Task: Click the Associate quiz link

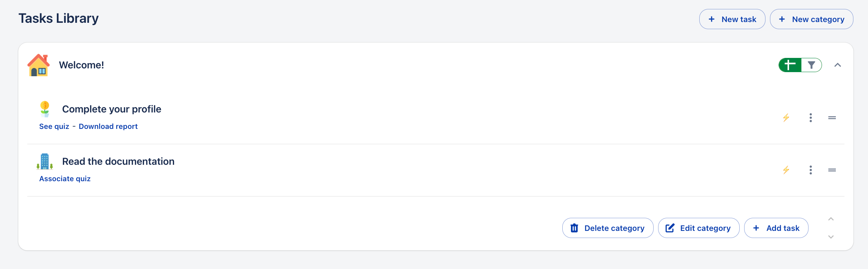Action: (65, 179)
